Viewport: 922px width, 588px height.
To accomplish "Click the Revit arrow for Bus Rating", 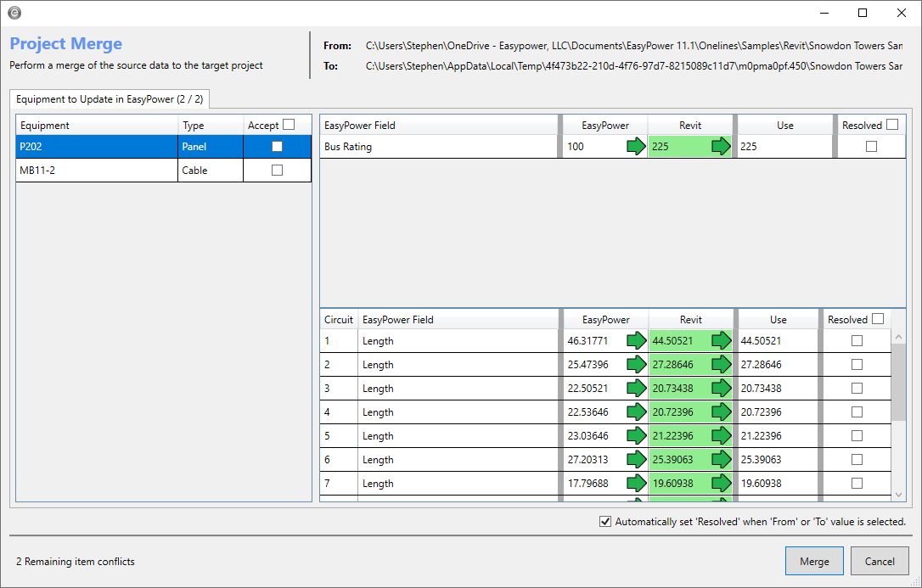I will (x=720, y=147).
